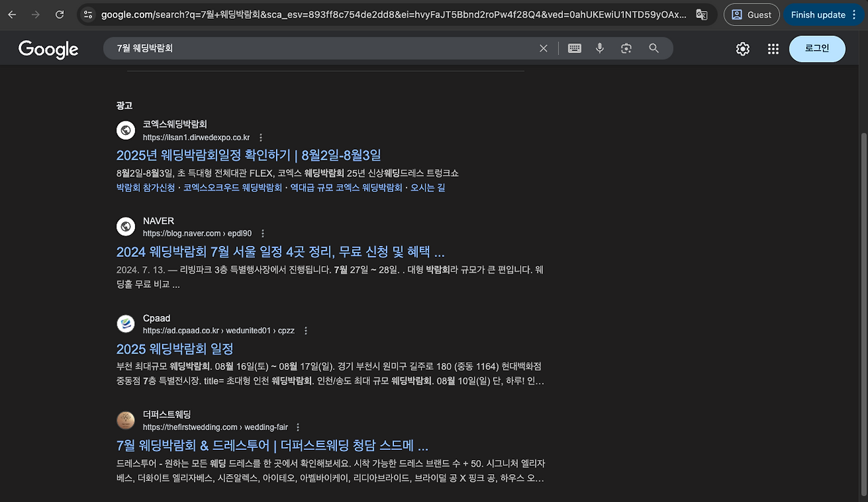
Task: Click the Google logo
Action: pos(47,48)
